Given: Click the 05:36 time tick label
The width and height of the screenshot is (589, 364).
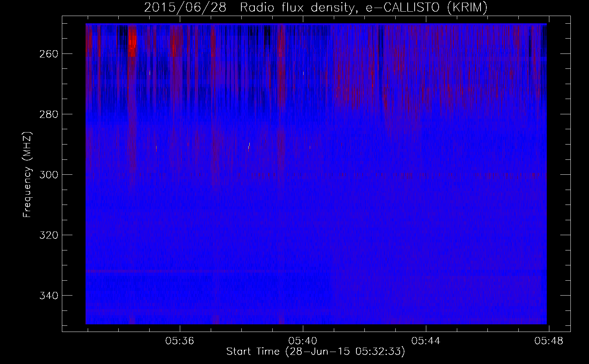Looking at the screenshot, I should coord(180,341).
